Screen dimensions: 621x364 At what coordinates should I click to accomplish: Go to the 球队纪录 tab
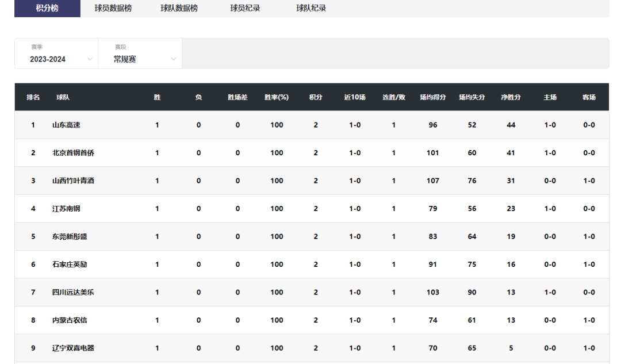[311, 8]
